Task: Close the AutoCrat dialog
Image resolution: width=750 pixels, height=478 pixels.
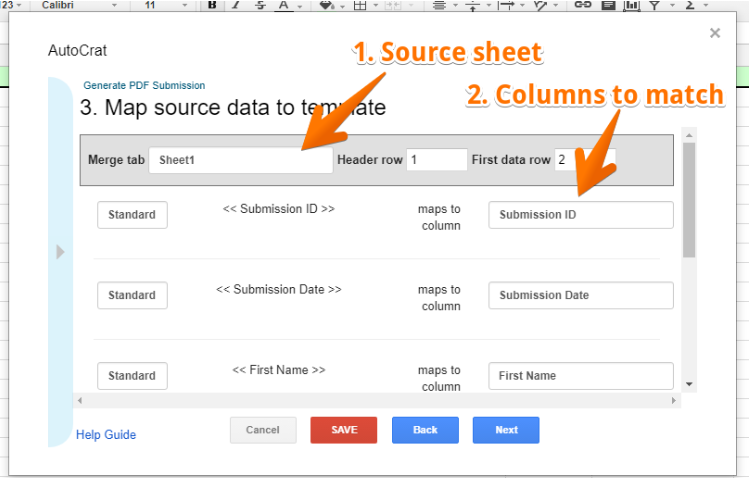Action: pos(715,33)
